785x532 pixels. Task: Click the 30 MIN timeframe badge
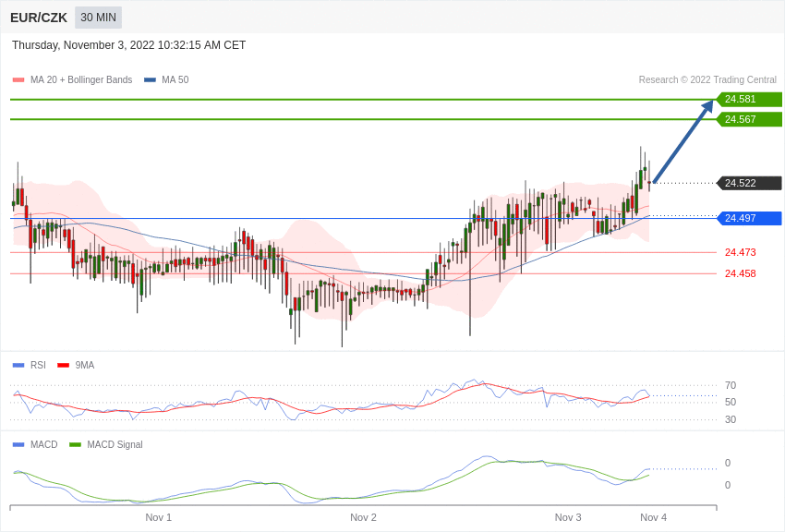pyautogui.click(x=98, y=18)
